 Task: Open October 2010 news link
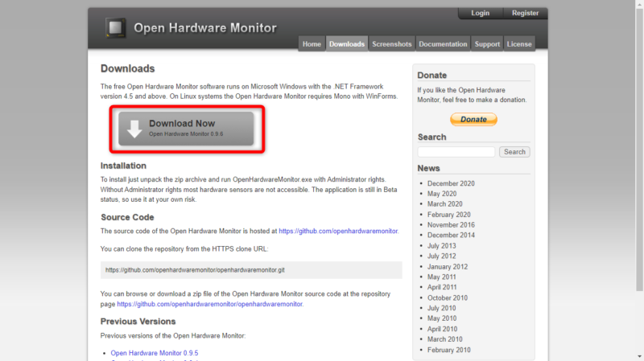pos(448,297)
